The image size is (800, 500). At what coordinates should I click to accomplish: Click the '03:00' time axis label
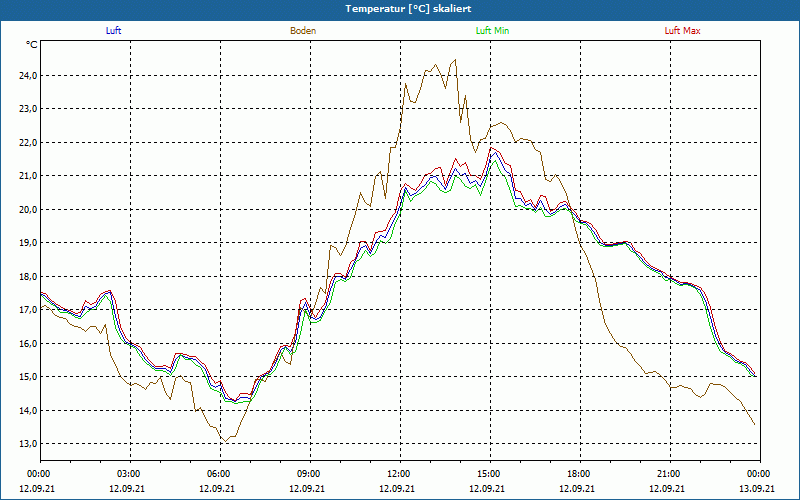pos(130,474)
